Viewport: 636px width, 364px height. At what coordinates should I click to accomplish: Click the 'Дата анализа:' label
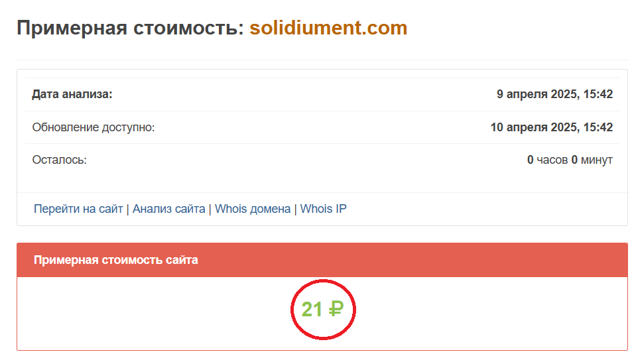click(x=72, y=94)
